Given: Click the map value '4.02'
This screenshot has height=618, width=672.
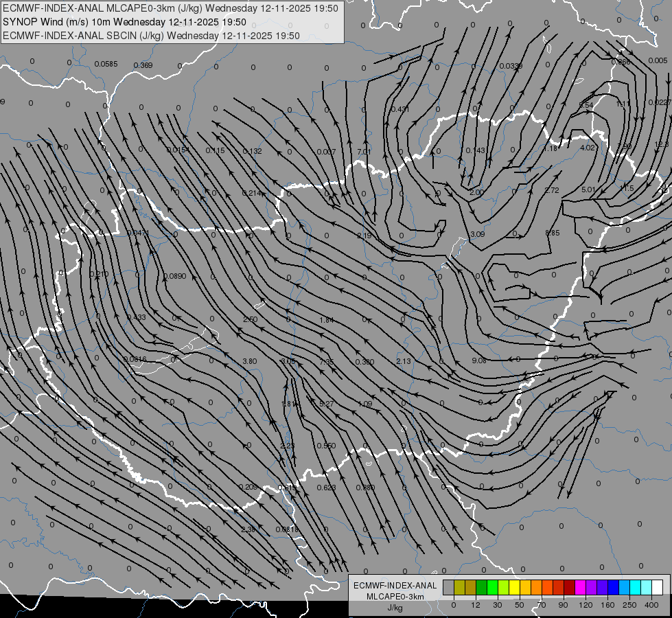Looking at the screenshot, I should coord(588,148).
